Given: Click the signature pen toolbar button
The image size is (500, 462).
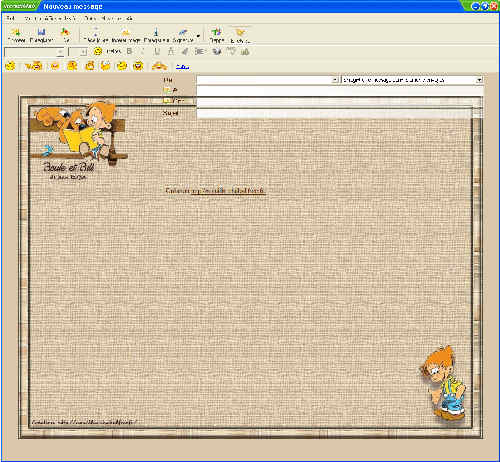Looking at the screenshot, I should tap(183, 35).
